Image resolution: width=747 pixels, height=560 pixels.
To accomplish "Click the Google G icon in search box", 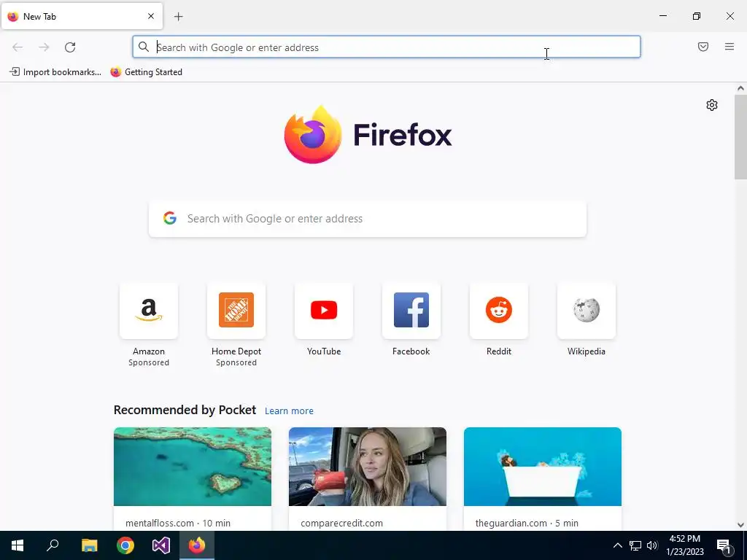I will pos(169,218).
